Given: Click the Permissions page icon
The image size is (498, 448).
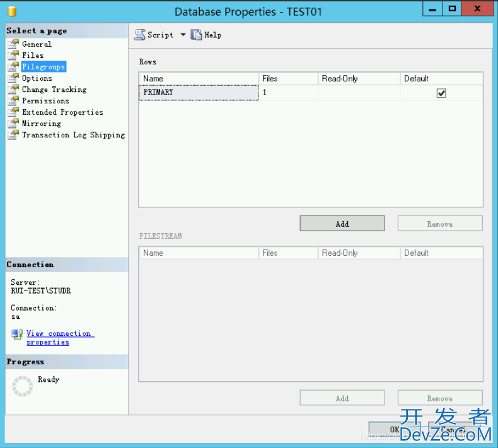Looking at the screenshot, I should coord(13,101).
